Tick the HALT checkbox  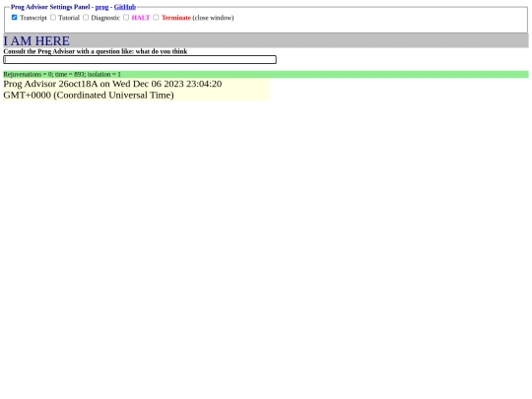pos(126,18)
